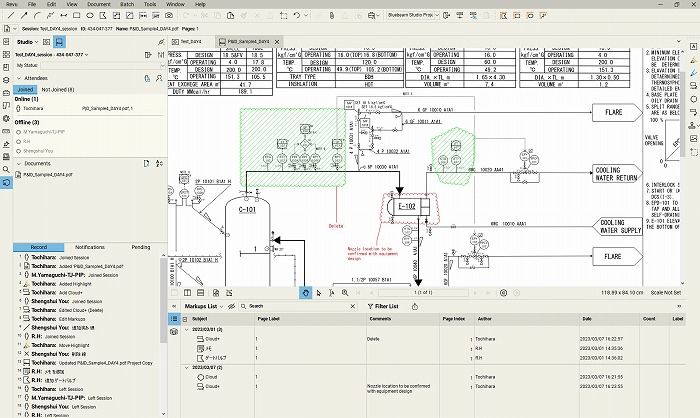
Task: Toggle the Markups List panel icon
Action: 174,318
